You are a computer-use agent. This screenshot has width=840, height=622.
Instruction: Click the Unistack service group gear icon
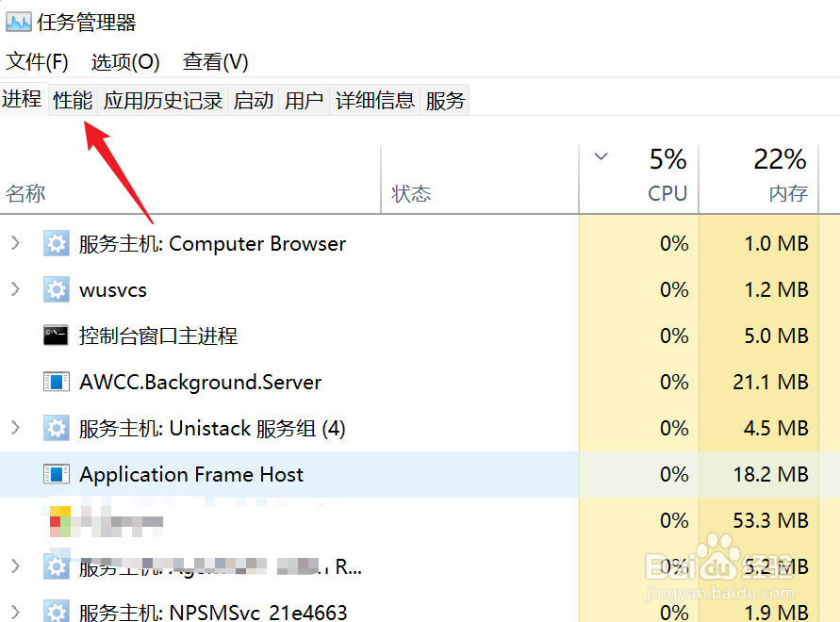[x=57, y=428]
